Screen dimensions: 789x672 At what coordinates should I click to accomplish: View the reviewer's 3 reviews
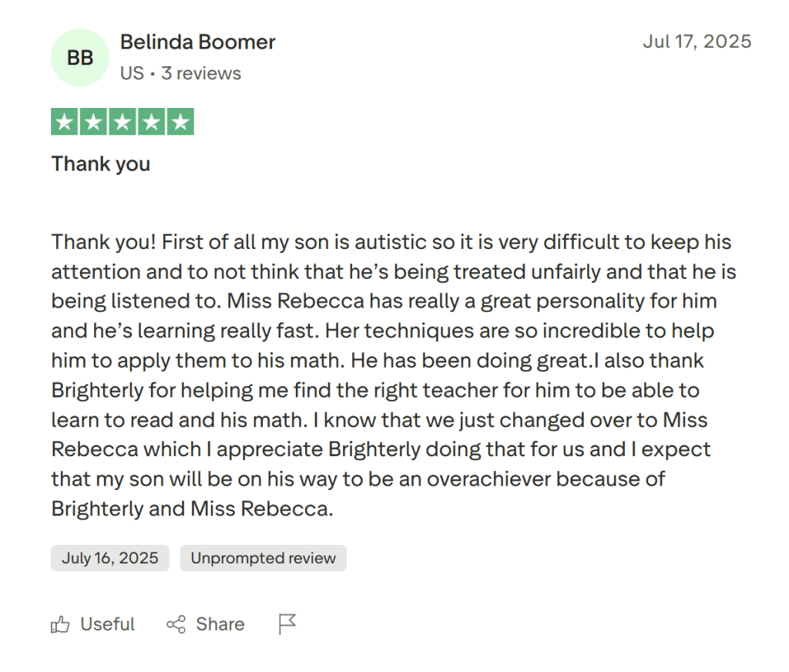201,73
